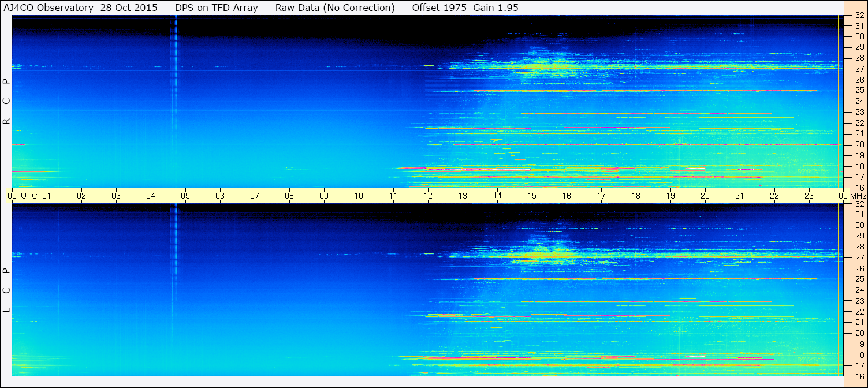Select the 02 hour mark on the time axis

(x=81, y=196)
